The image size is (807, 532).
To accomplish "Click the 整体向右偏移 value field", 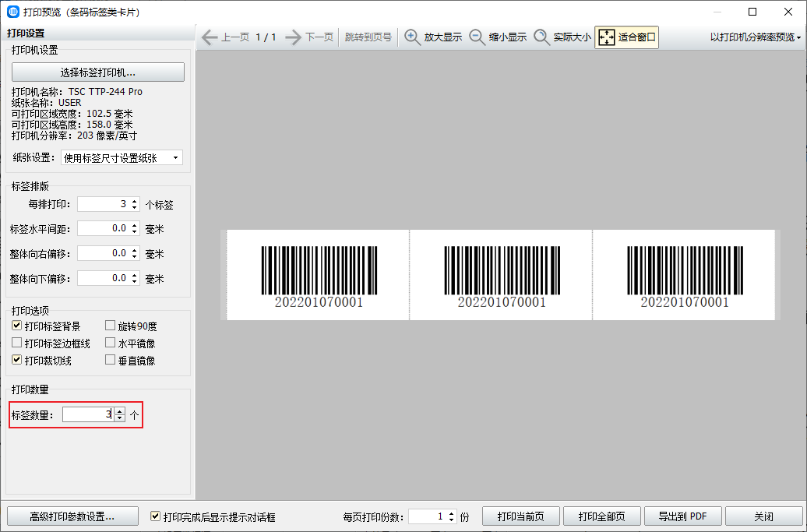I will [x=104, y=253].
